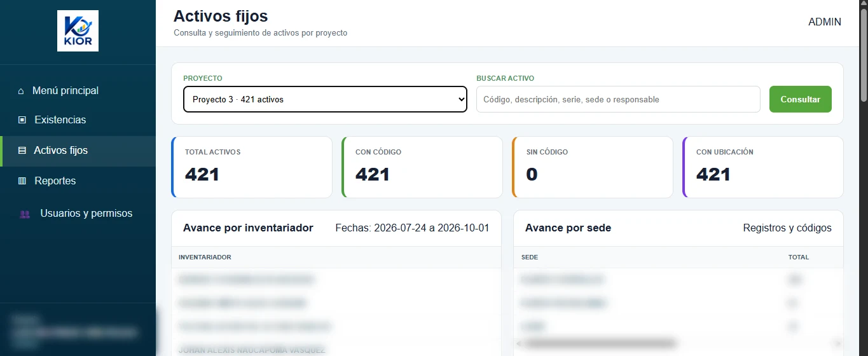Viewport: 868px width, 356px height.
Task: Click the Avance por inventariador heading
Action: click(248, 228)
